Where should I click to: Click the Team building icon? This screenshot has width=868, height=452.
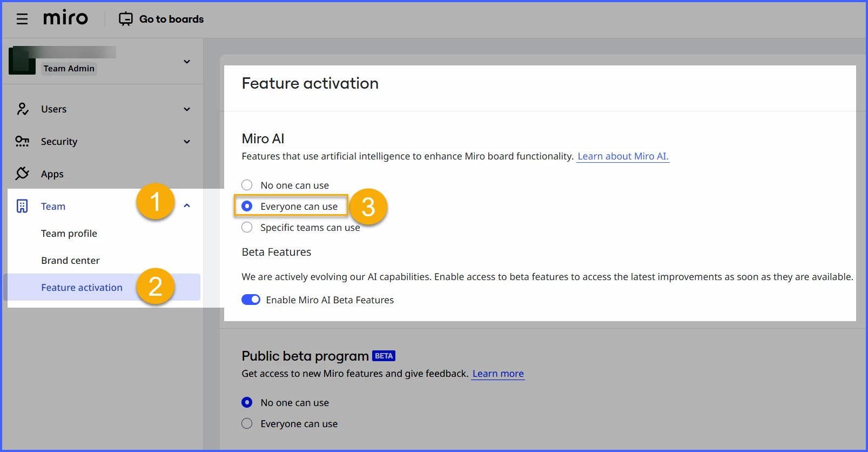coord(22,206)
